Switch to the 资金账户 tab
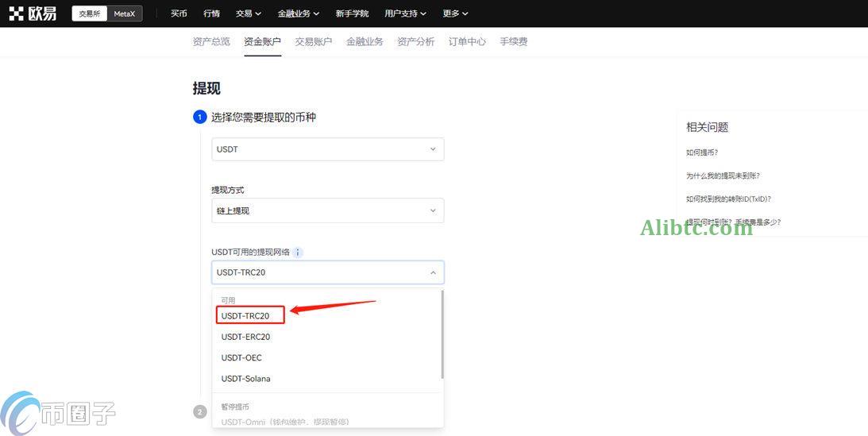 click(262, 41)
